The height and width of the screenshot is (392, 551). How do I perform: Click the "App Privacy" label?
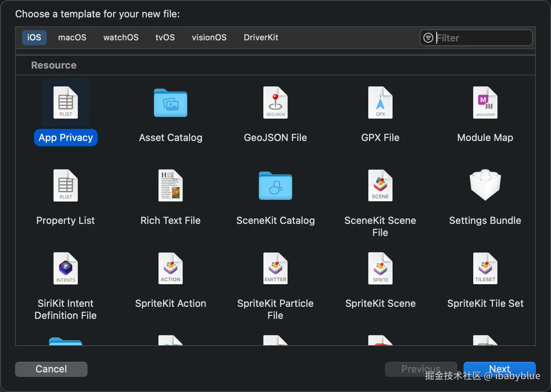(66, 138)
